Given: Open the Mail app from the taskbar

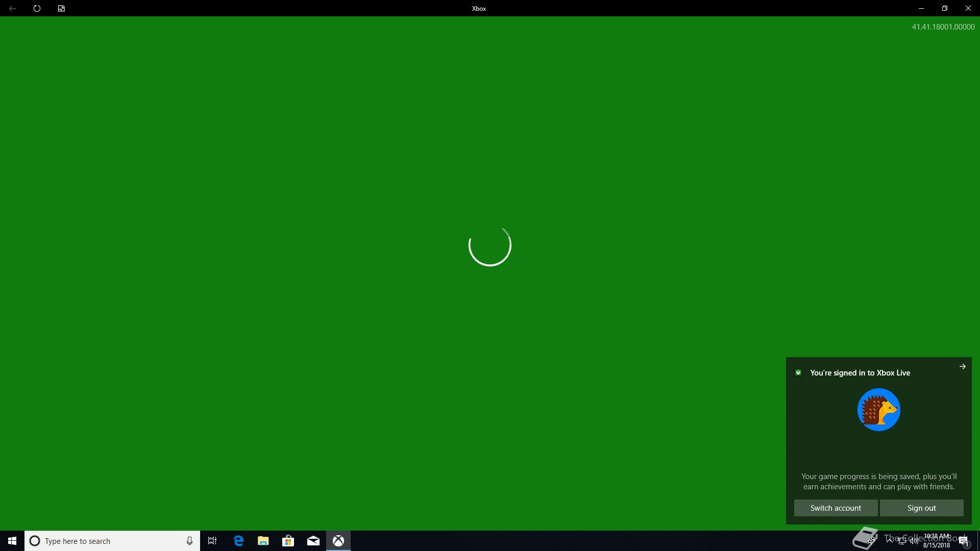Looking at the screenshot, I should 313,541.
